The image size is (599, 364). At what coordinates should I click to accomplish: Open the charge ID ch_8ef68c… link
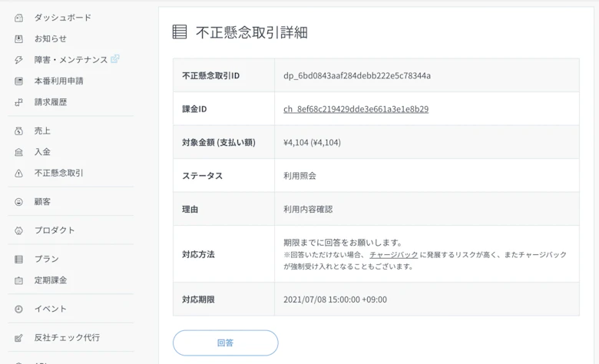click(x=356, y=109)
